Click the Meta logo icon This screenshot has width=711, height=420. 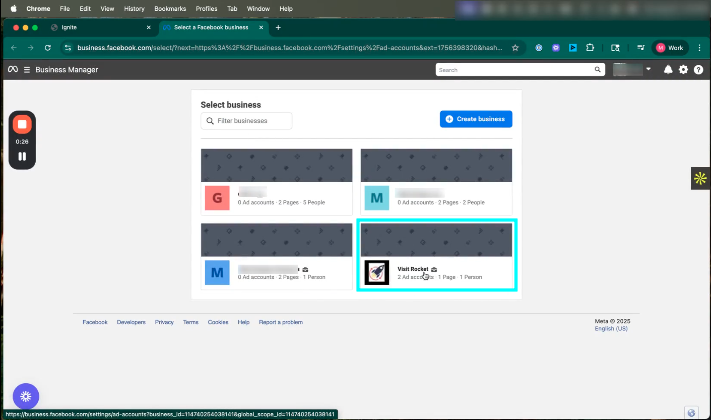(x=13, y=70)
